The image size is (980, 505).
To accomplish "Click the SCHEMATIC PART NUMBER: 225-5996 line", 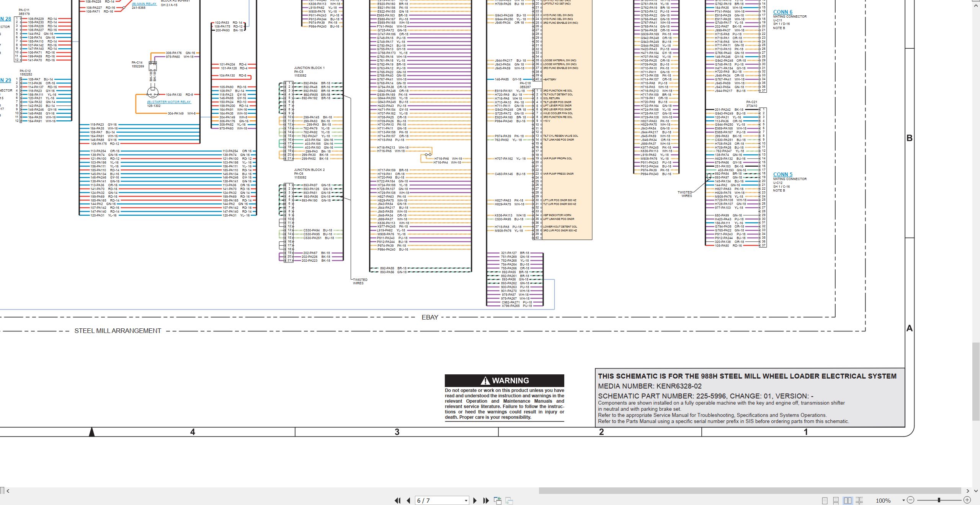I will click(x=706, y=396).
